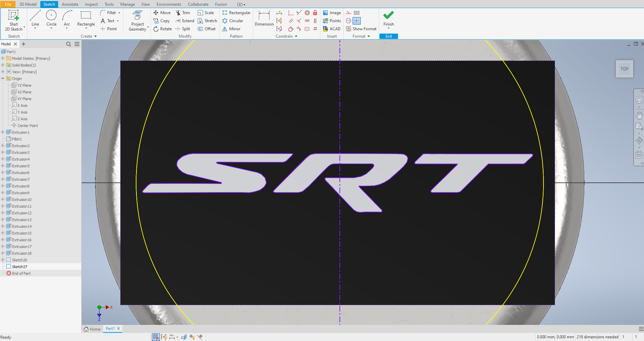
Task: Expand Model States node
Action: [x=3, y=58]
